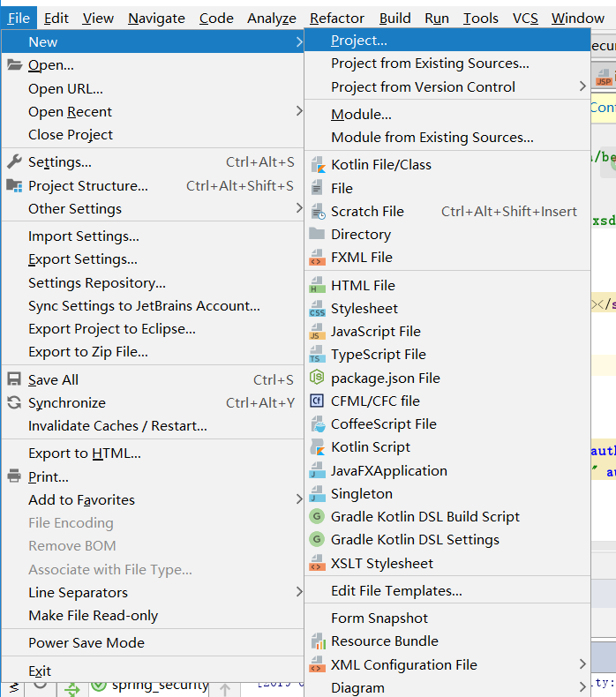
Task: Open the Refactor menu
Action: pos(337,19)
